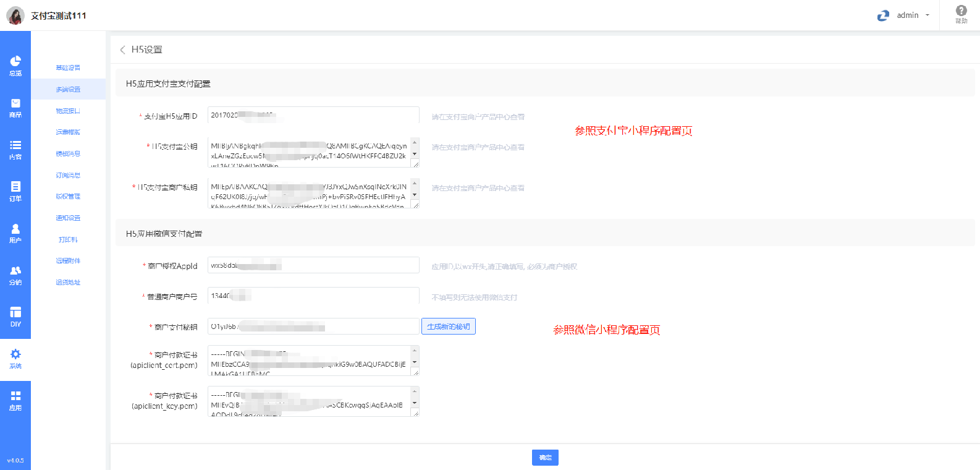
Task: Select 订阅消息 in the settings menu
Action: pyautogui.click(x=68, y=175)
